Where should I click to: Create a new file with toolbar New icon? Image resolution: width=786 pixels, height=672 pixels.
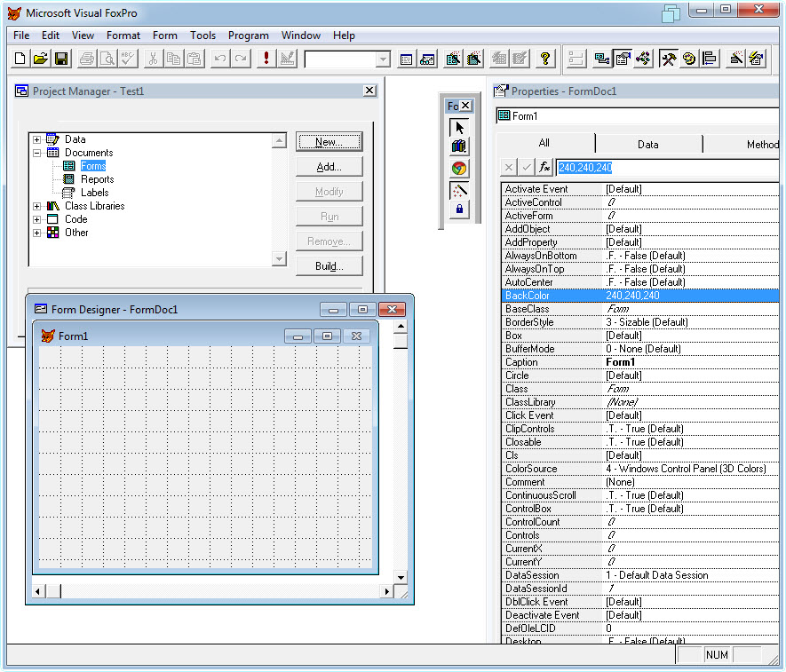coord(20,59)
